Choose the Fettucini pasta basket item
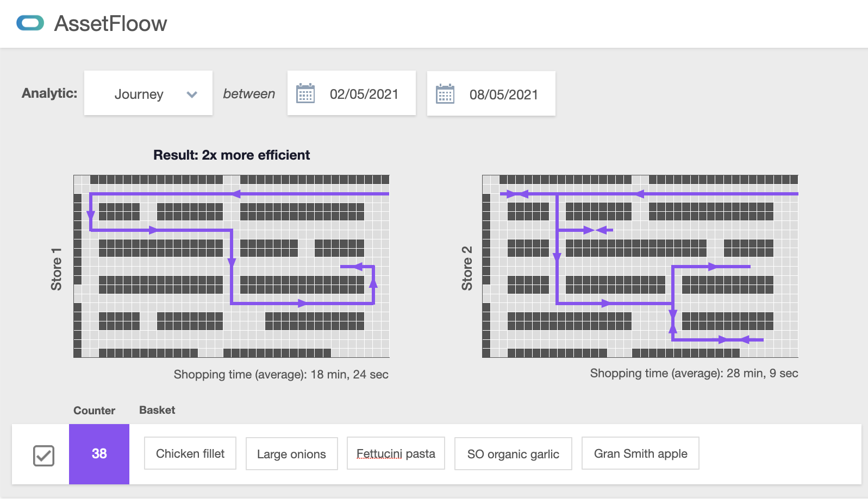The image size is (868, 499). pos(396,453)
